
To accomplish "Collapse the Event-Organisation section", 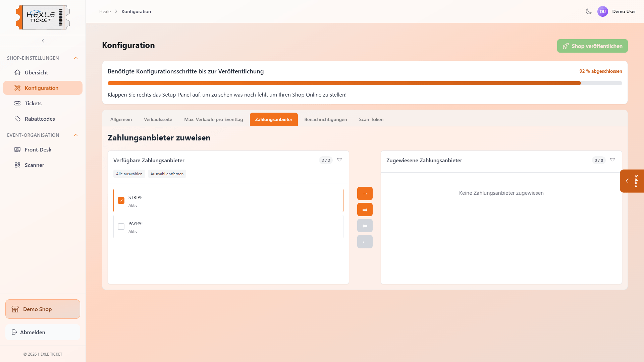I will click(x=76, y=135).
